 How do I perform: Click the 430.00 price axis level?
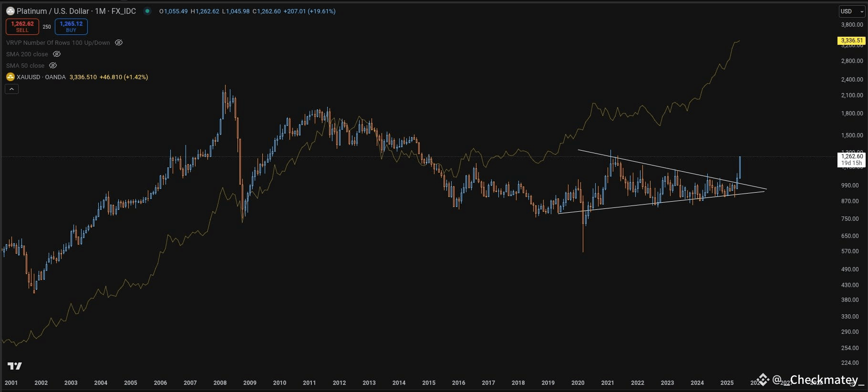(x=850, y=285)
